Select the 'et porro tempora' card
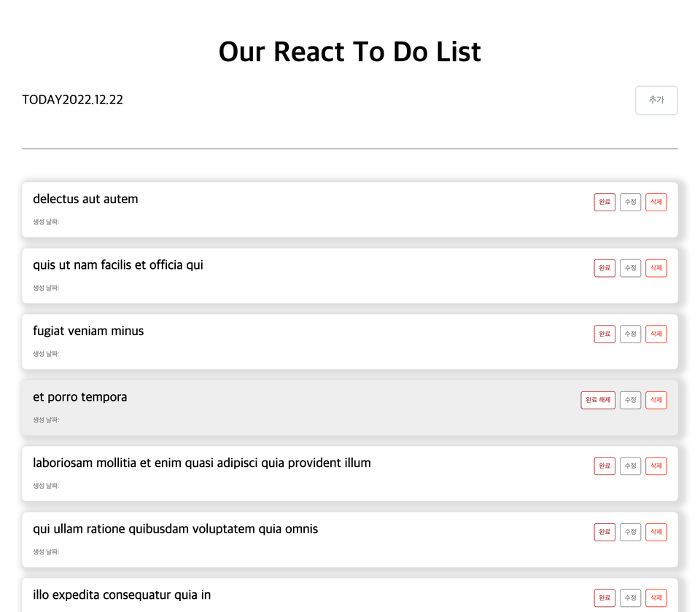The image size is (700, 612). (x=350, y=408)
